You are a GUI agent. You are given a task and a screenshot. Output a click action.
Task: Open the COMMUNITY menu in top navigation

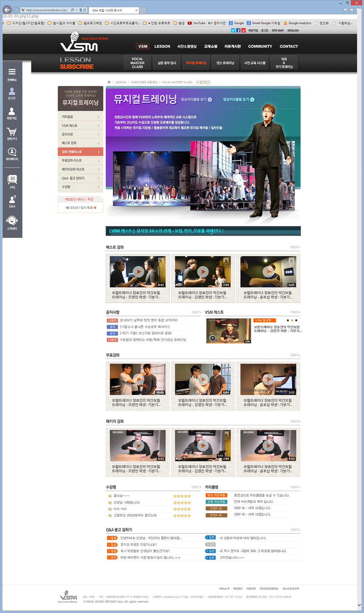point(260,46)
